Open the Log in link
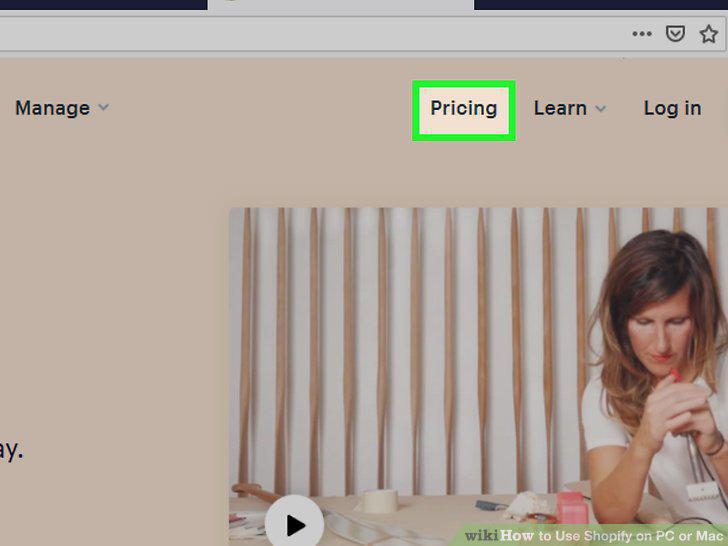This screenshot has width=728, height=546. coord(672,108)
